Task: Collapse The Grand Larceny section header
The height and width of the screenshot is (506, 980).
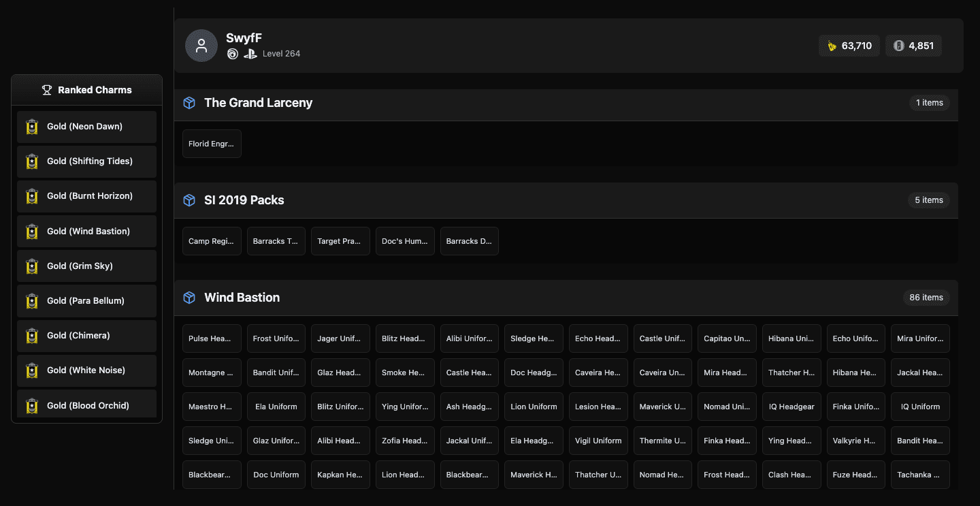Action: [544, 103]
